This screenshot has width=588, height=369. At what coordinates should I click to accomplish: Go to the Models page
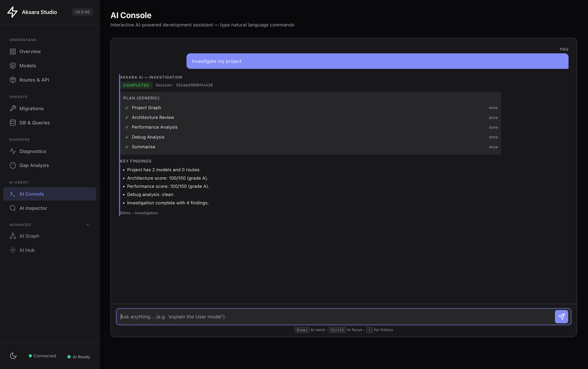point(50,66)
